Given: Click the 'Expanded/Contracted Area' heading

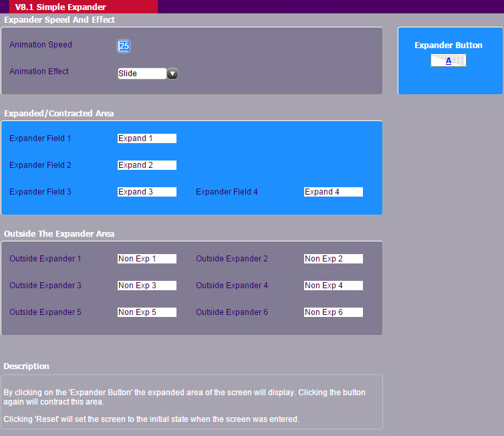Looking at the screenshot, I should click(x=59, y=114).
